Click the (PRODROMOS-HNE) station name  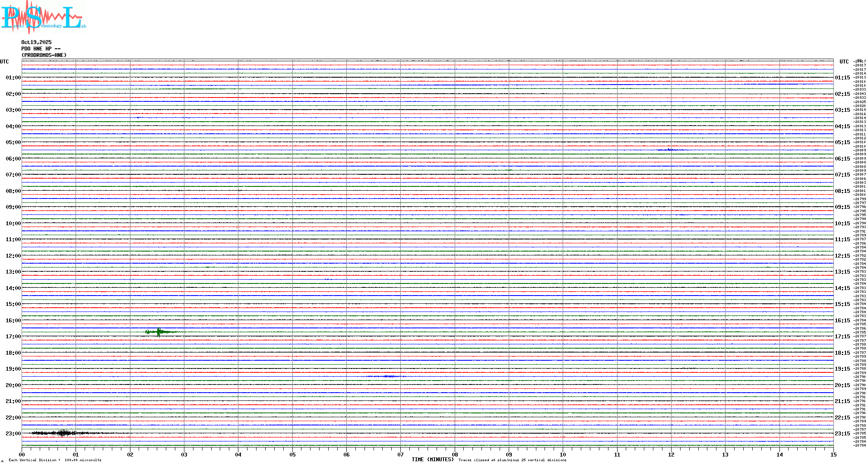click(44, 55)
